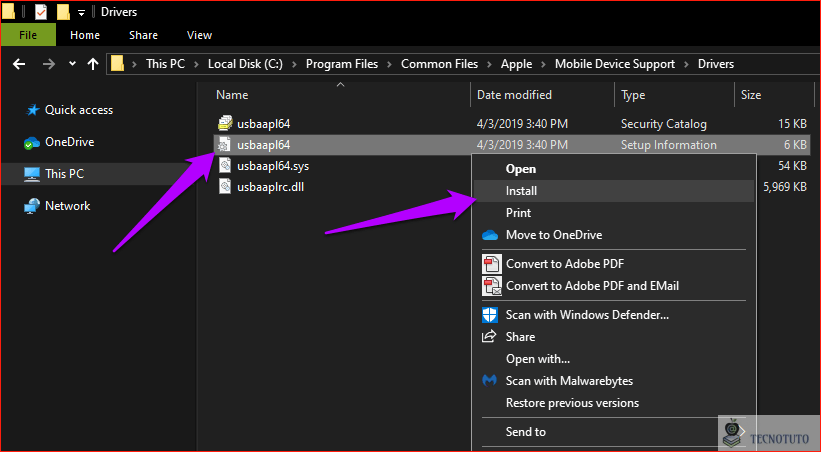This screenshot has width=821, height=452.
Task: Select Restore previous versions
Action: click(x=614, y=403)
